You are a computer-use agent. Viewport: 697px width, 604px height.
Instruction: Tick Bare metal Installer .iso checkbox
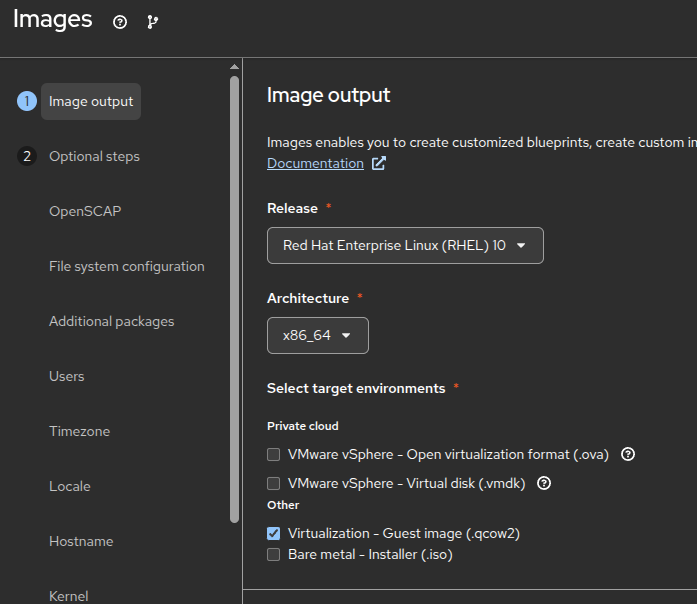(x=274, y=554)
